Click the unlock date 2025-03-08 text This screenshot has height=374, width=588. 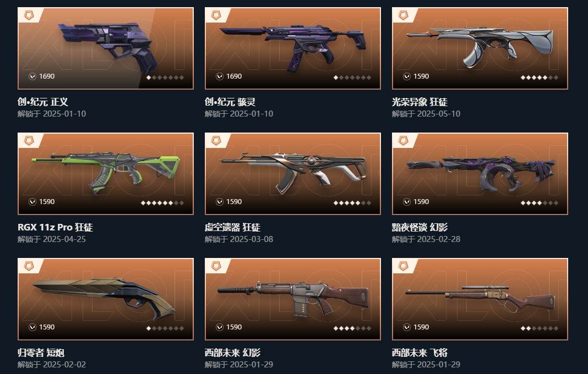[x=251, y=239]
